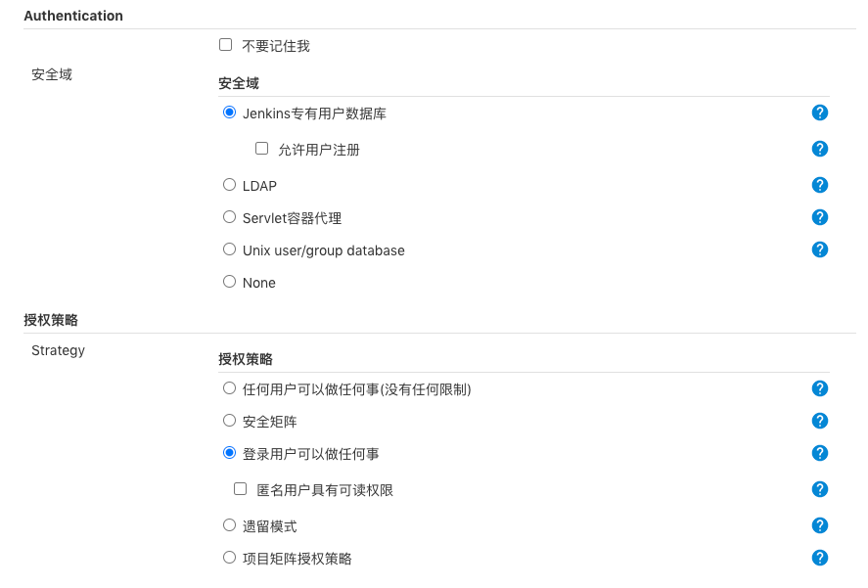Check 允许用户注册 option
The height and width of the screenshot is (588, 868).
(x=261, y=149)
